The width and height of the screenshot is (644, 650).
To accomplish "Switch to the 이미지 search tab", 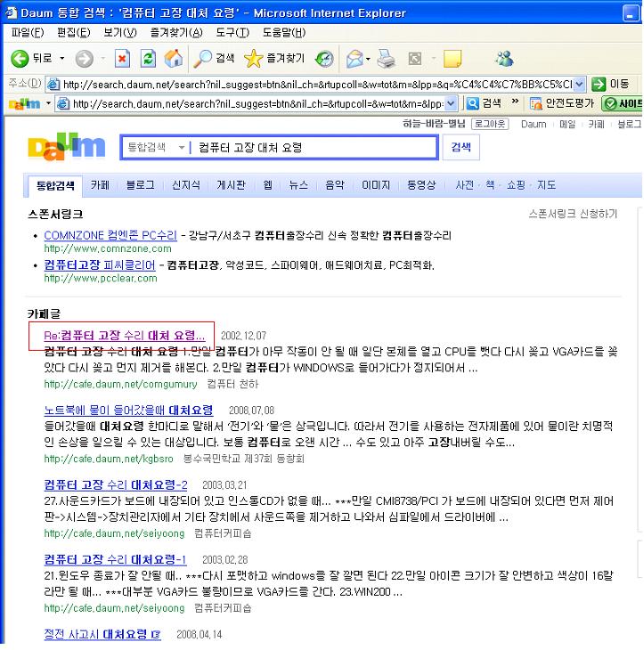I will pyautogui.click(x=376, y=185).
